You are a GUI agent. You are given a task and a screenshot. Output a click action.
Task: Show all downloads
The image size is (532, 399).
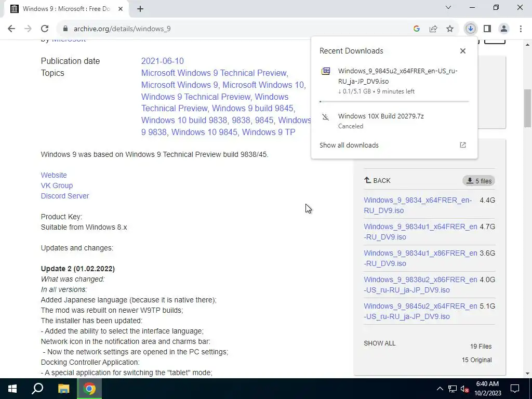(349, 145)
